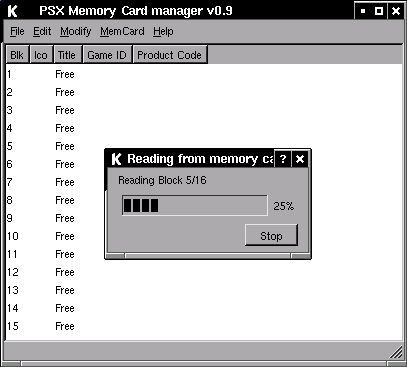Select block 3 Free row
407x367 pixels.
coord(204,110)
